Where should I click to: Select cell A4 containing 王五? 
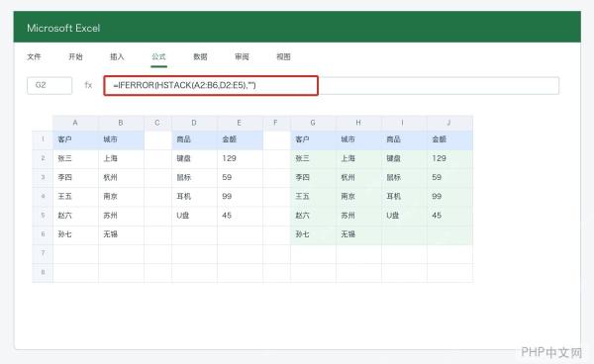(x=75, y=197)
